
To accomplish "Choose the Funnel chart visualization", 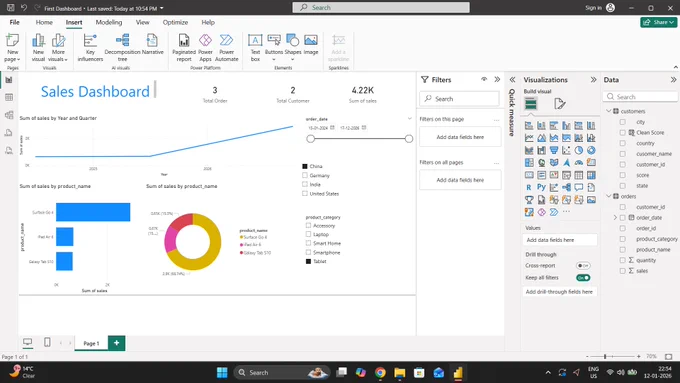I will (x=554, y=151).
